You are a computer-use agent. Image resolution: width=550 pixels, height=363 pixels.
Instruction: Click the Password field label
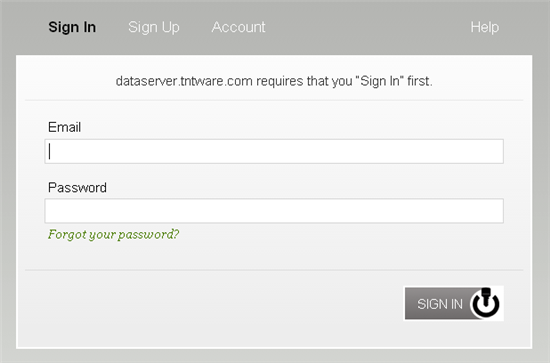(77, 188)
